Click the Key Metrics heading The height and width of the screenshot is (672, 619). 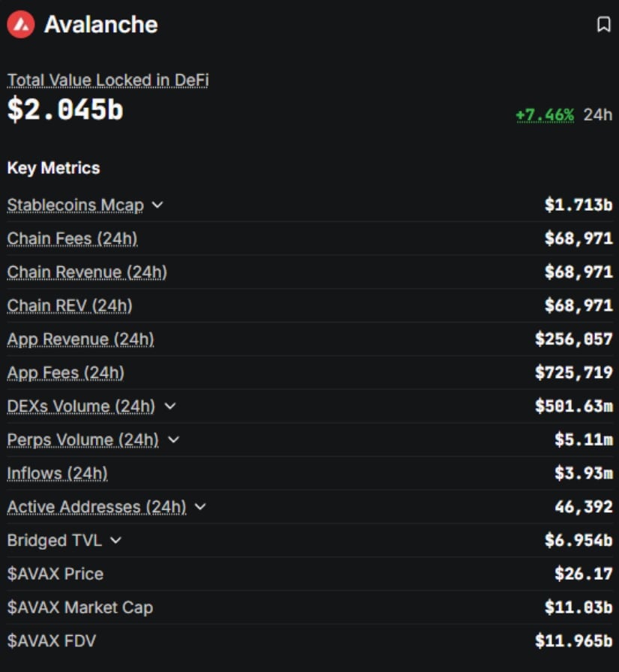53,168
